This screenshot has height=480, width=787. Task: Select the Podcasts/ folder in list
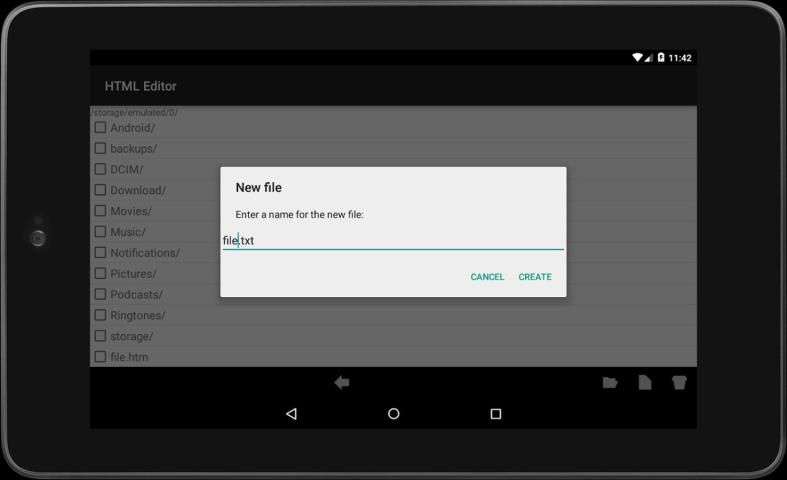136,295
